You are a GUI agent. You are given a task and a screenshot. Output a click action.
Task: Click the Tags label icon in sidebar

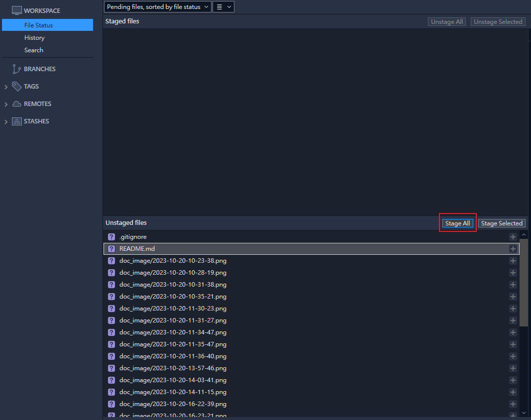pyautogui.click(x=16, y=87)
